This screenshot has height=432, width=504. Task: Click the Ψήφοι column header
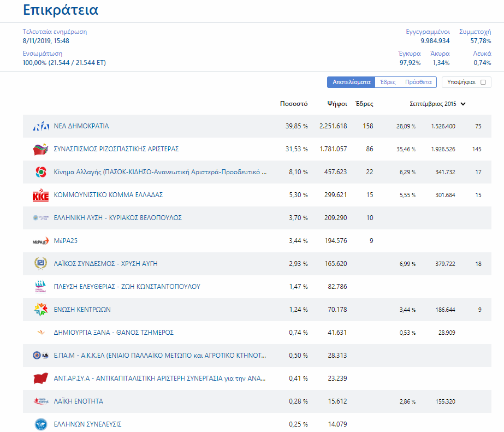pos(337,104)
